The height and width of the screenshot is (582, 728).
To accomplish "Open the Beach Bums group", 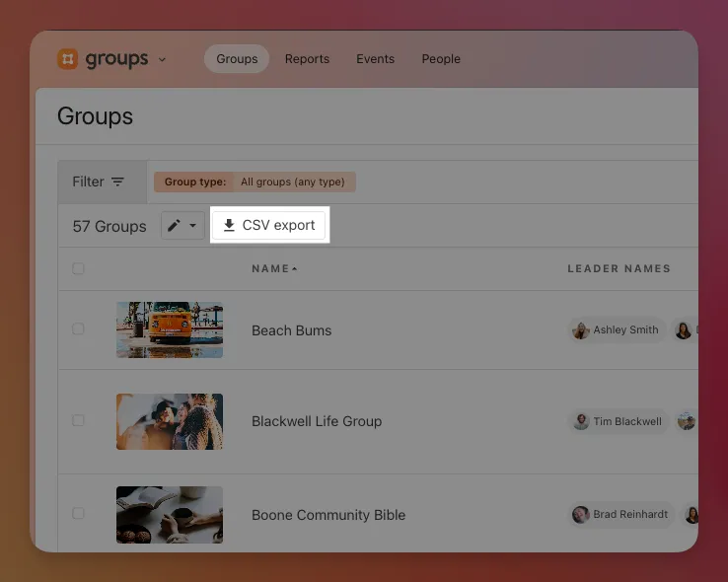I will (x=292, y=330).
